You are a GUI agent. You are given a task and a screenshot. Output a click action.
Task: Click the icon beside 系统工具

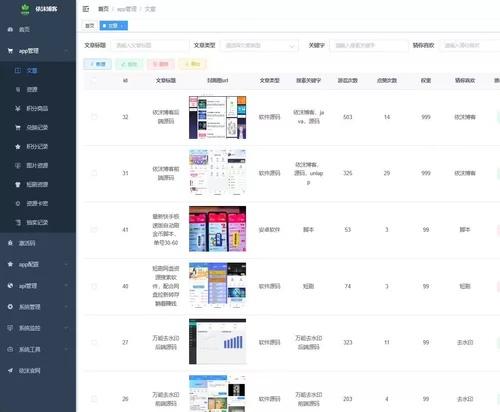(x=10, y=349)
